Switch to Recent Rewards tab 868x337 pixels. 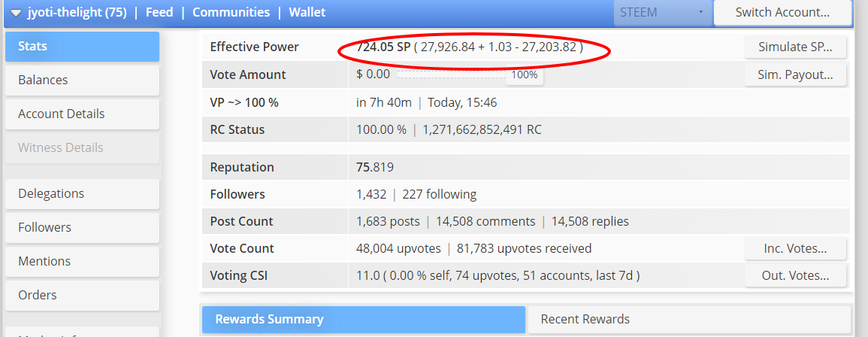coord(688,320)
